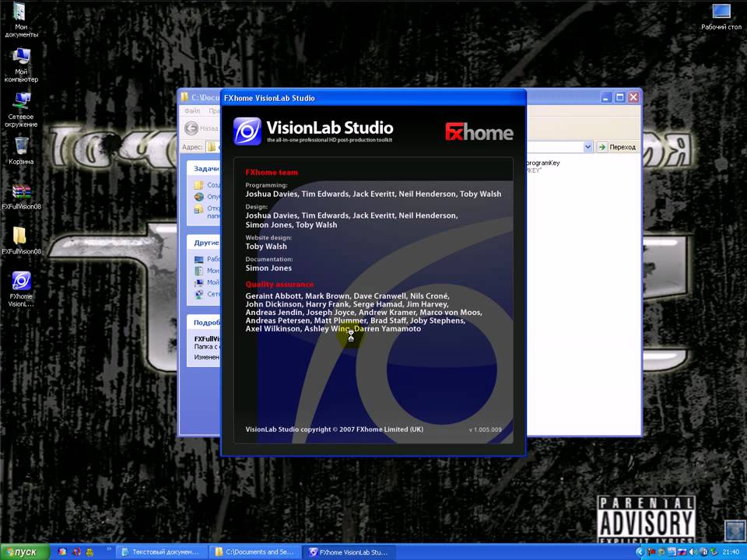Click the 'Design:' label
Screen dimensions: 747x560
256,207
